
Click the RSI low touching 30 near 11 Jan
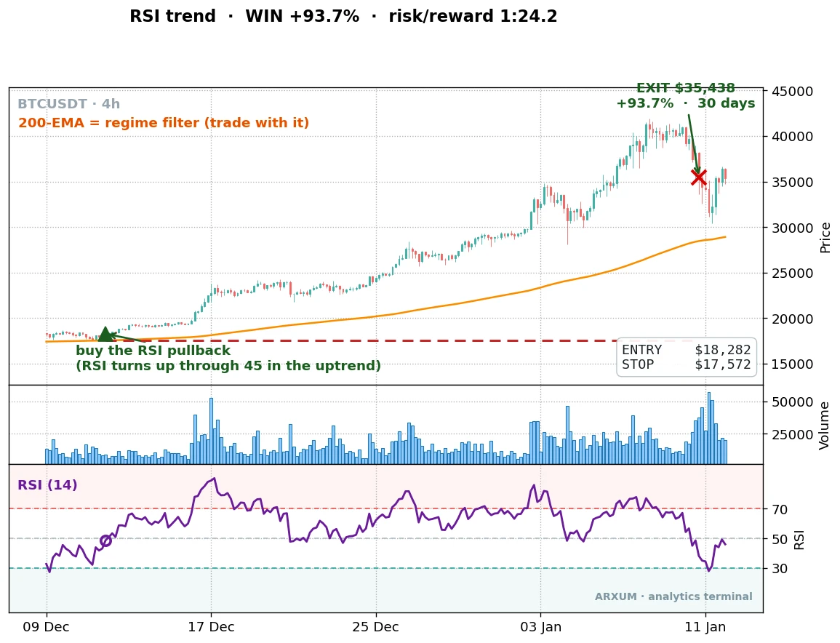[709, 570]
